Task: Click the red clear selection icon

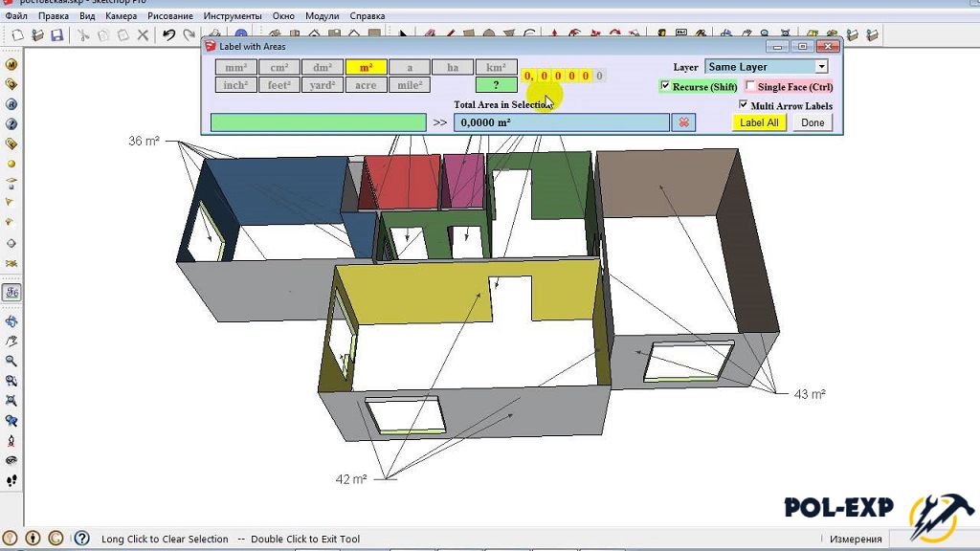Action: tap(683, 122)
